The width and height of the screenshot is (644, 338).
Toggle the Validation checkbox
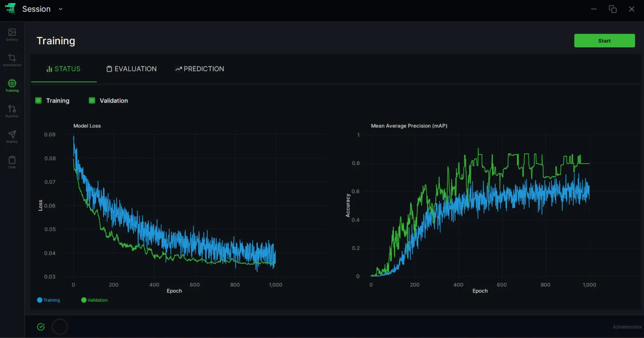click(x=92, y=101)
